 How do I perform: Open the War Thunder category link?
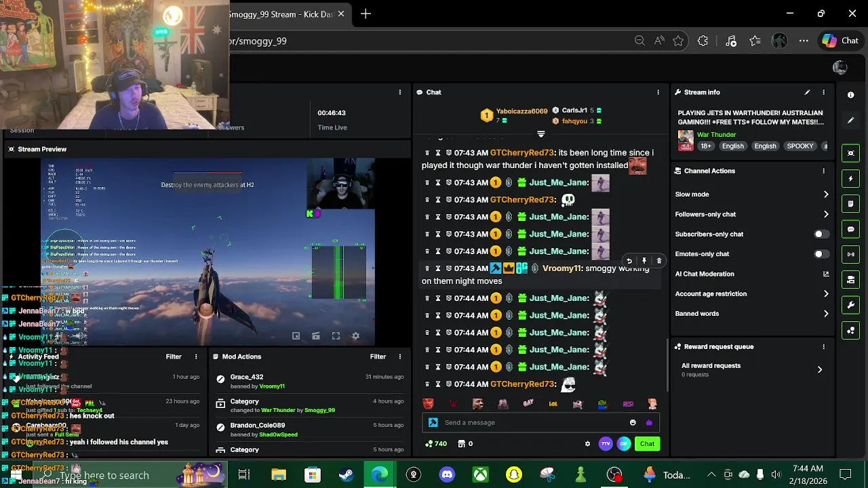pos(716,135)
